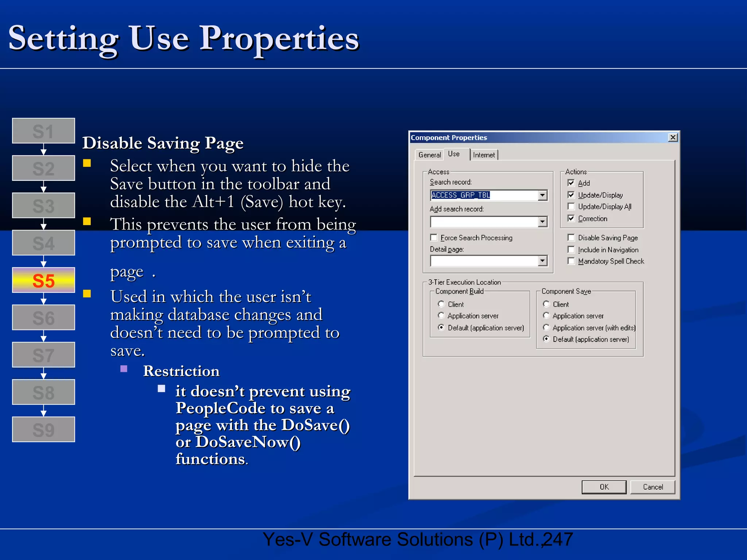Viewport: 747px width, 560px height.
Task: Click the Restriction sub-heading text
Action: 181,371
